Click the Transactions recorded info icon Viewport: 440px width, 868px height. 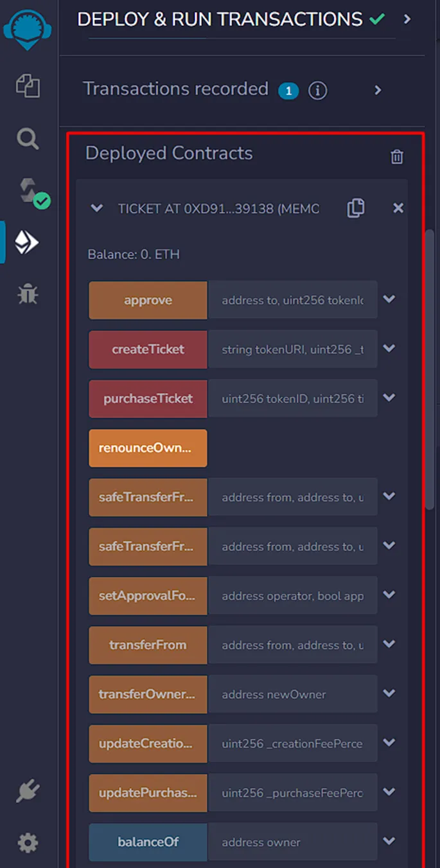pos(317,91)
